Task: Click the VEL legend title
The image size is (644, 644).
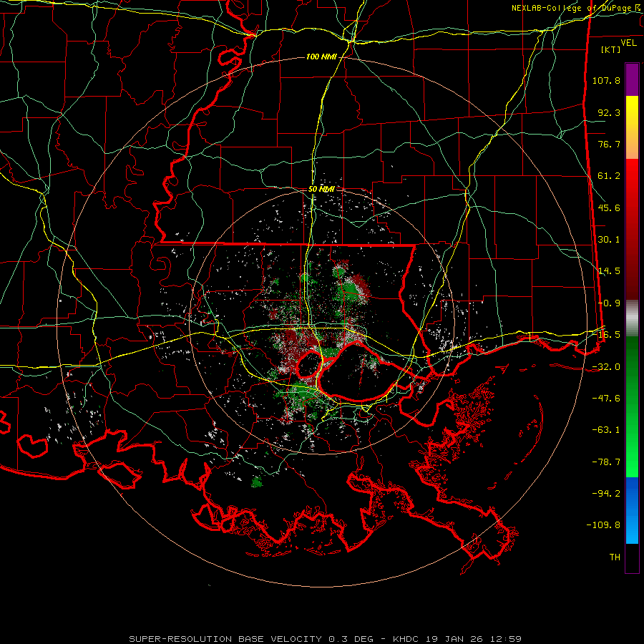Action: [x=628, y=43]
